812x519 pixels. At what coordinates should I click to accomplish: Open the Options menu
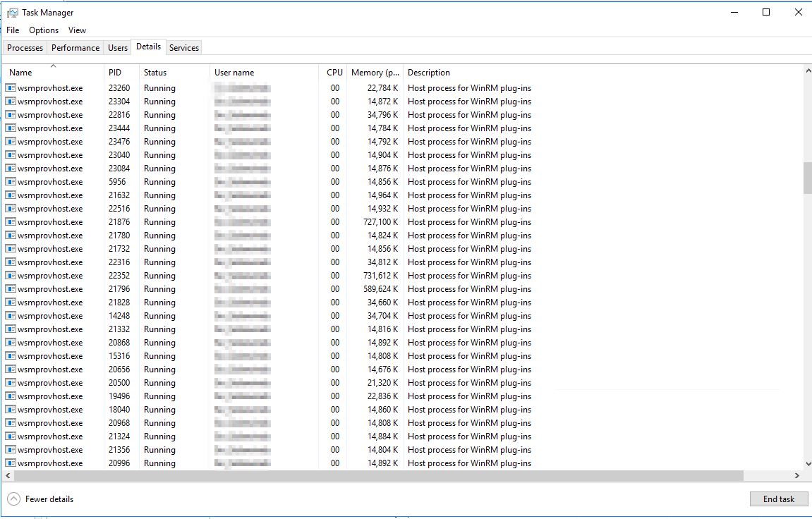pyautogui.click(x=44, y=30)
